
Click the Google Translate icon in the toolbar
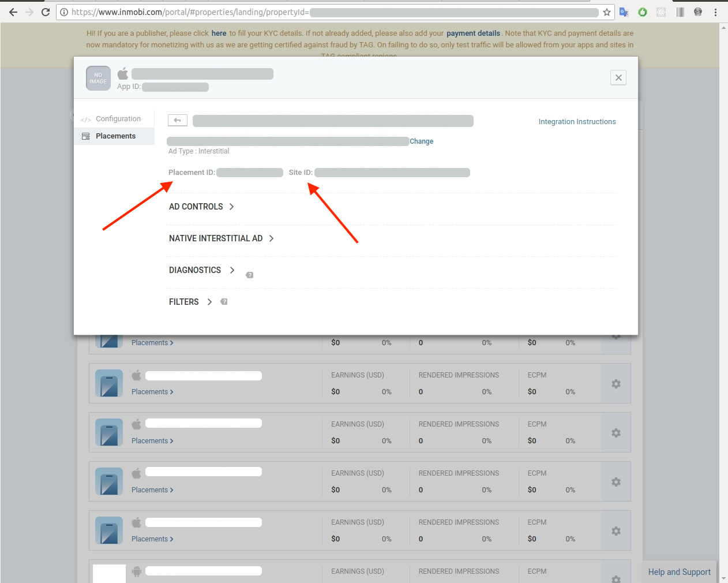(624, 12)
